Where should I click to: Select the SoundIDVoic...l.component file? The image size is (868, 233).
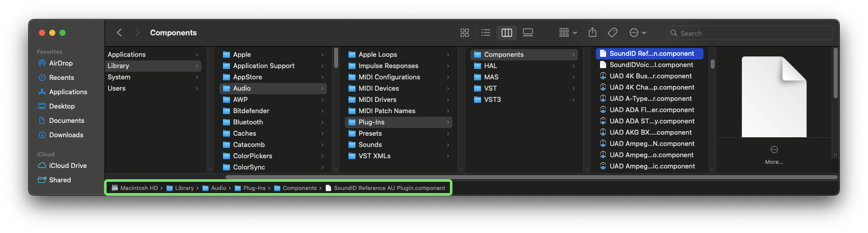coord(650,65)
